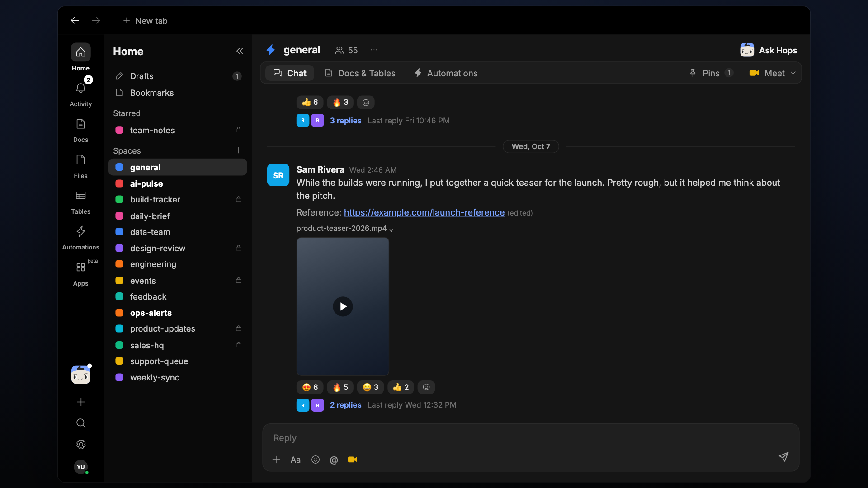The image size is (868, 488).
Task: Open the feedback space
Action: 178,296
